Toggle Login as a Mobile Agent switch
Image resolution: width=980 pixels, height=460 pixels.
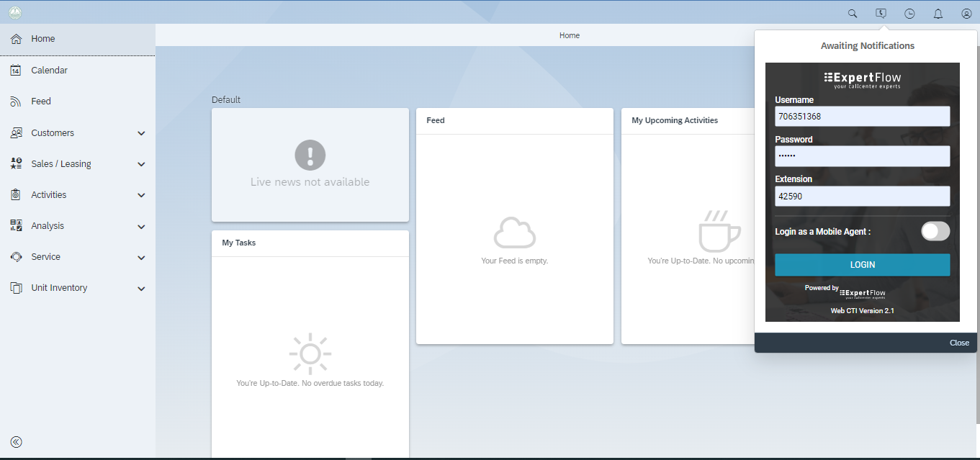tap(935, 231)
